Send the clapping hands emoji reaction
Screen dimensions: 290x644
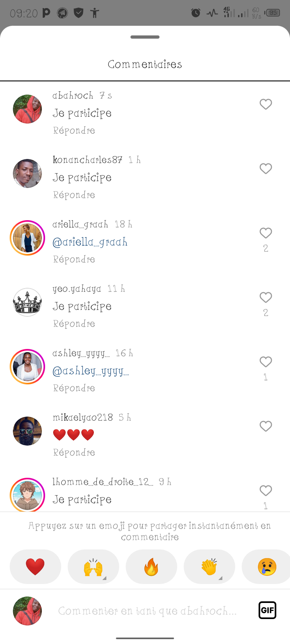point(209,567)
